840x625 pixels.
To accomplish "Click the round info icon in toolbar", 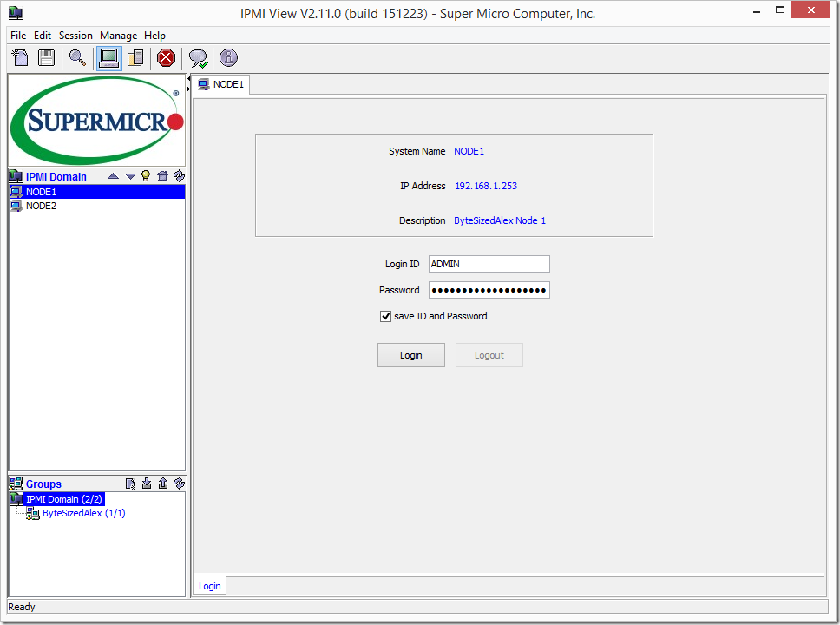I will (x=229, y=58).
